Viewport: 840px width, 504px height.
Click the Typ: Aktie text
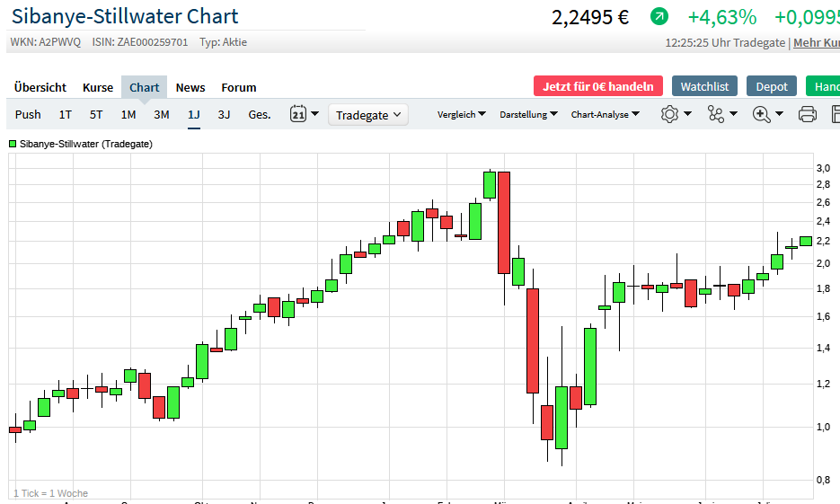[x=223, y=42]
